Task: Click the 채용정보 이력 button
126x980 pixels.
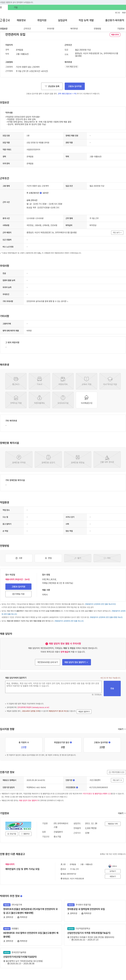Action: tap(113, 824)
